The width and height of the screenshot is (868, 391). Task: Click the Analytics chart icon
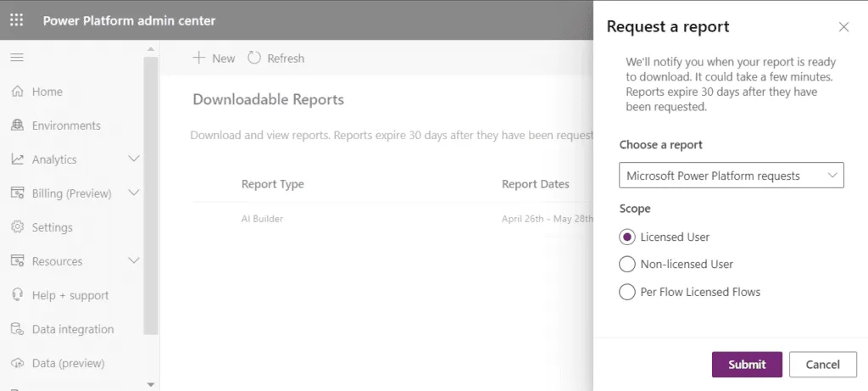[x=17, y=159]
